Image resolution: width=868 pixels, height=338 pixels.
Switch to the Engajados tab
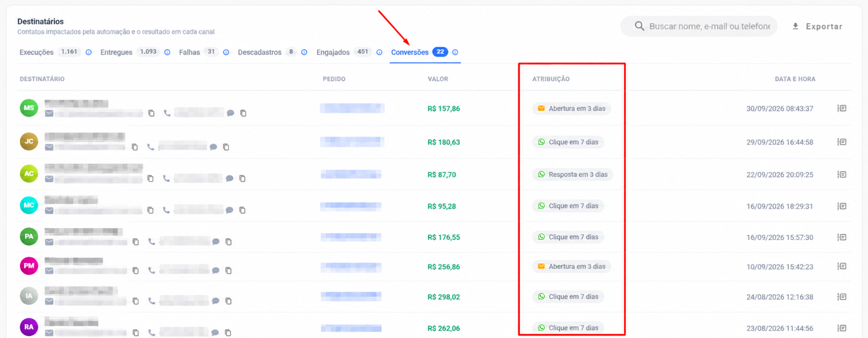(333, 52)
